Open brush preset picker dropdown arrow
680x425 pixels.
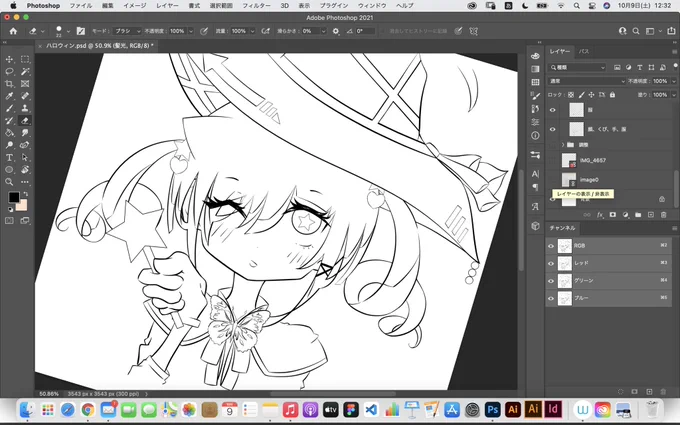68,31
